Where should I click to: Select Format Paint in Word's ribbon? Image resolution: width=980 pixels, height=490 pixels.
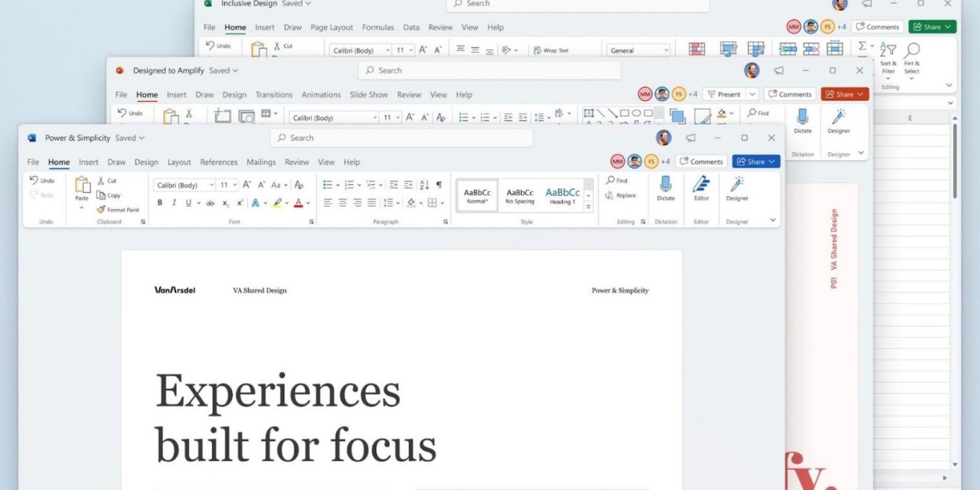tap(118, 209)
